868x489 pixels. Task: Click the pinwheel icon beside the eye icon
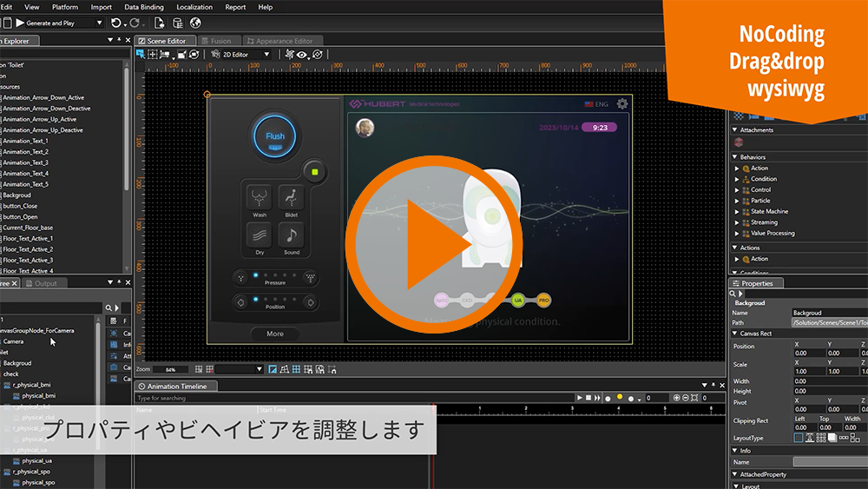289,54
